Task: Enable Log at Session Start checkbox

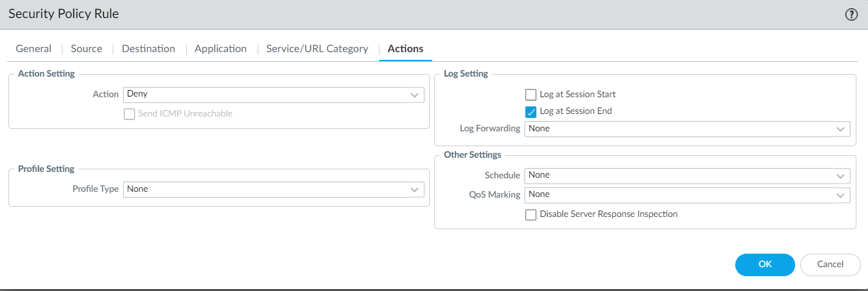Action: tap(531, 95)
